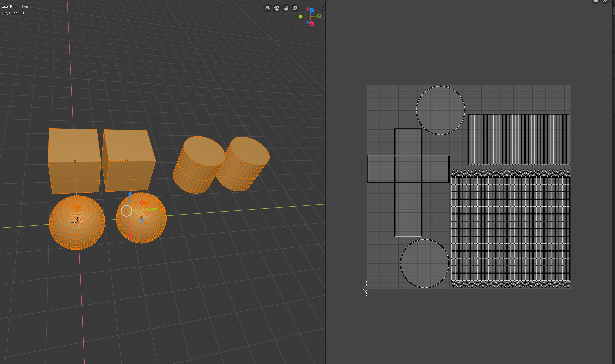Click the sphere grid UV island
Viewport: 615px width, 364px height.
coord(511,229)
